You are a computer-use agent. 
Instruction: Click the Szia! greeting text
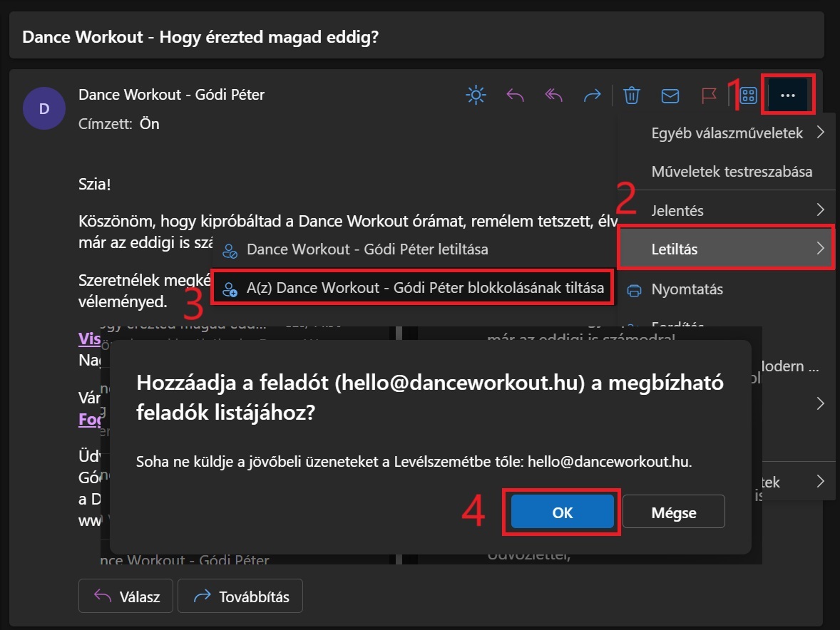coord(95,184)
